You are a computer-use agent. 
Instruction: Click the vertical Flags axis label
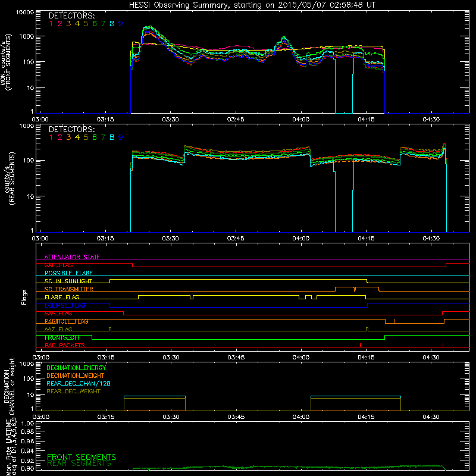click(24, 297)
